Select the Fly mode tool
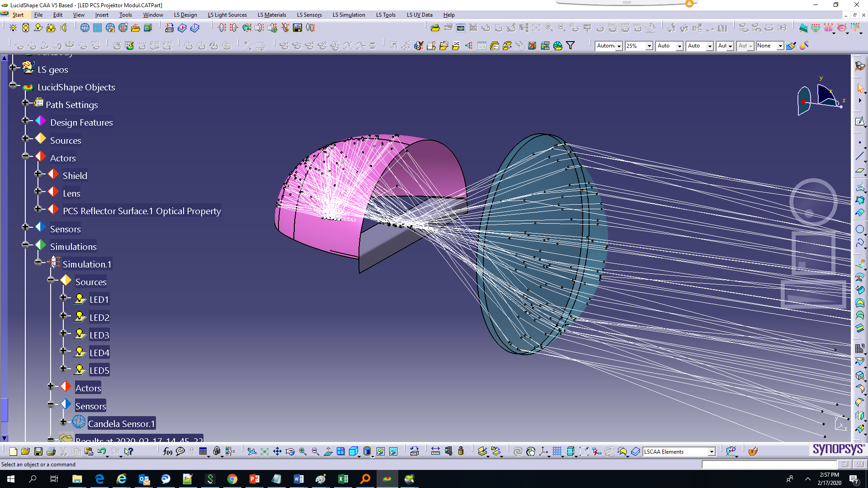 pyautogui.click(x=253, y=451)
